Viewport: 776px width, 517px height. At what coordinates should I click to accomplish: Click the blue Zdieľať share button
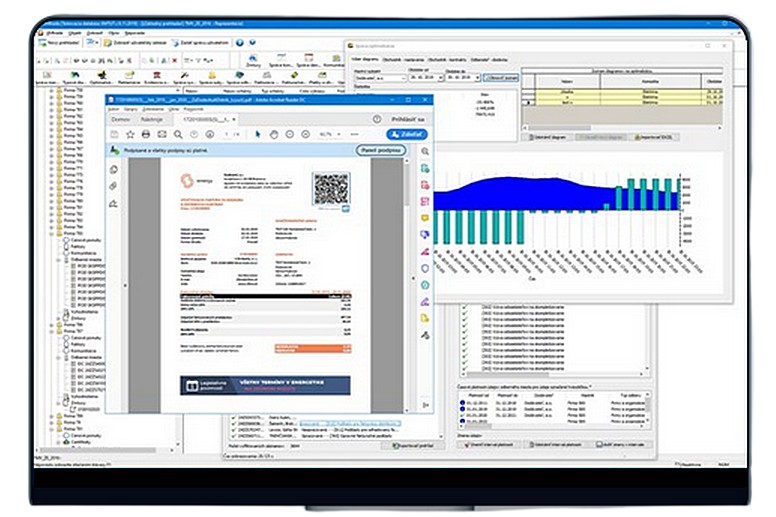tap(407, 134)
